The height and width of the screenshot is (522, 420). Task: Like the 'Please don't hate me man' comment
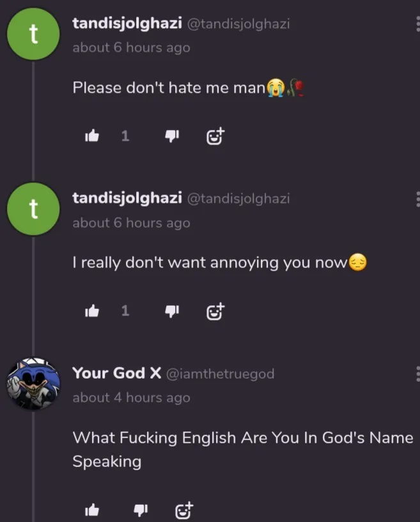[x=92, y=136]
